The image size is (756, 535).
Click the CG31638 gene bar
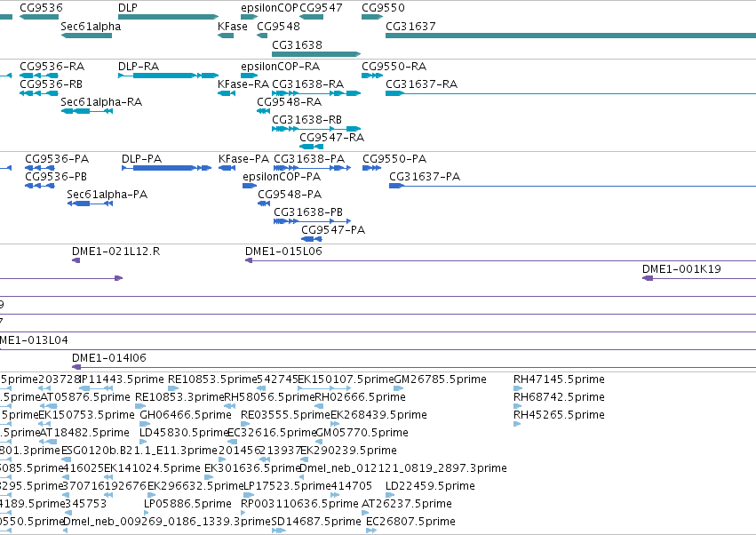316,54
